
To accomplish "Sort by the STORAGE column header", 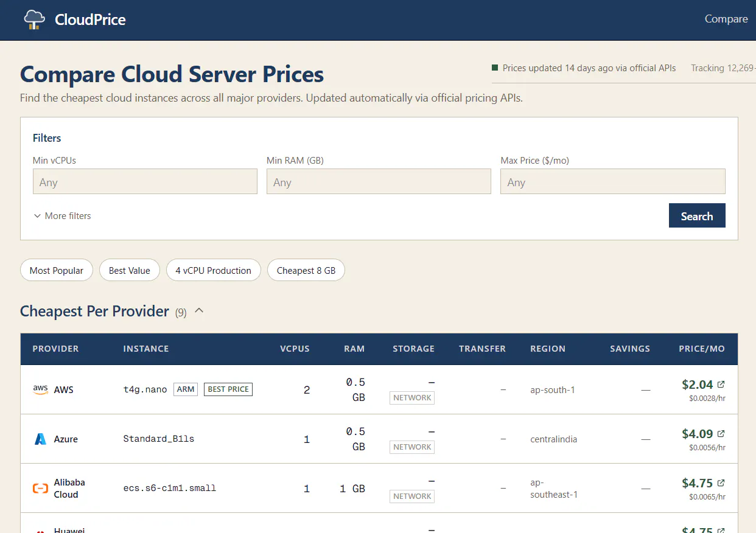I will (414, 349).
